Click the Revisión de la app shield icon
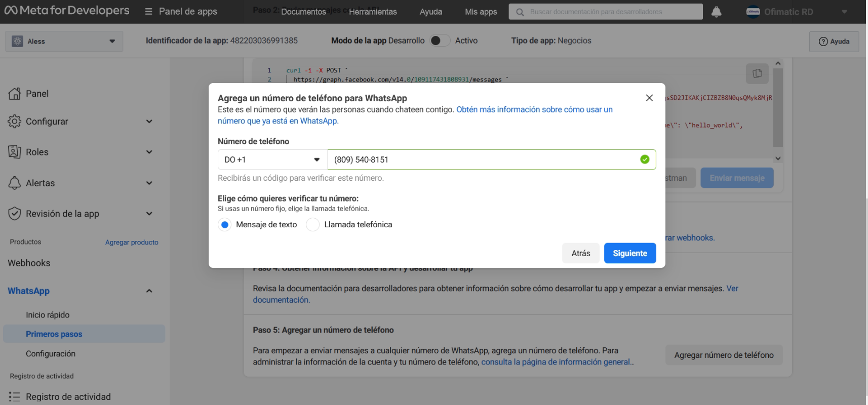 point(15,214)
